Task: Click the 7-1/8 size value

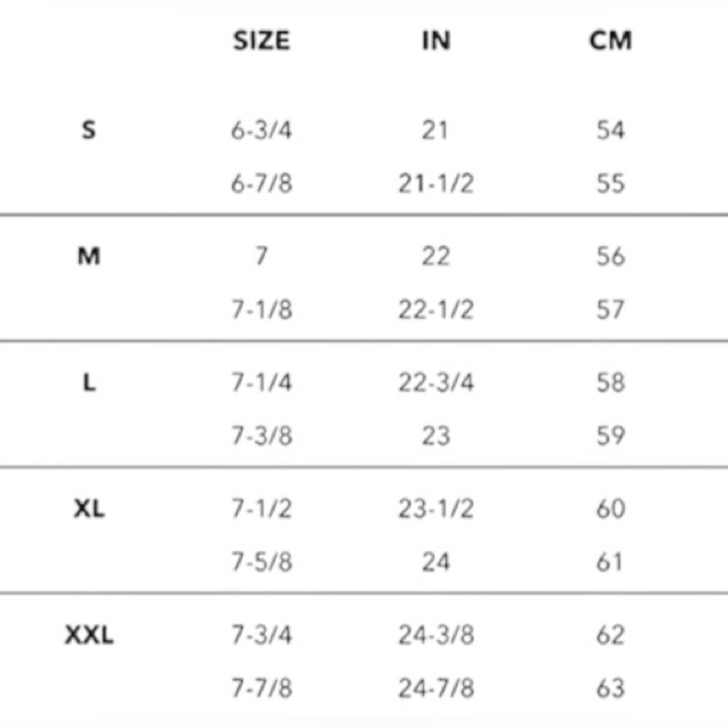Action: point(261,310)
